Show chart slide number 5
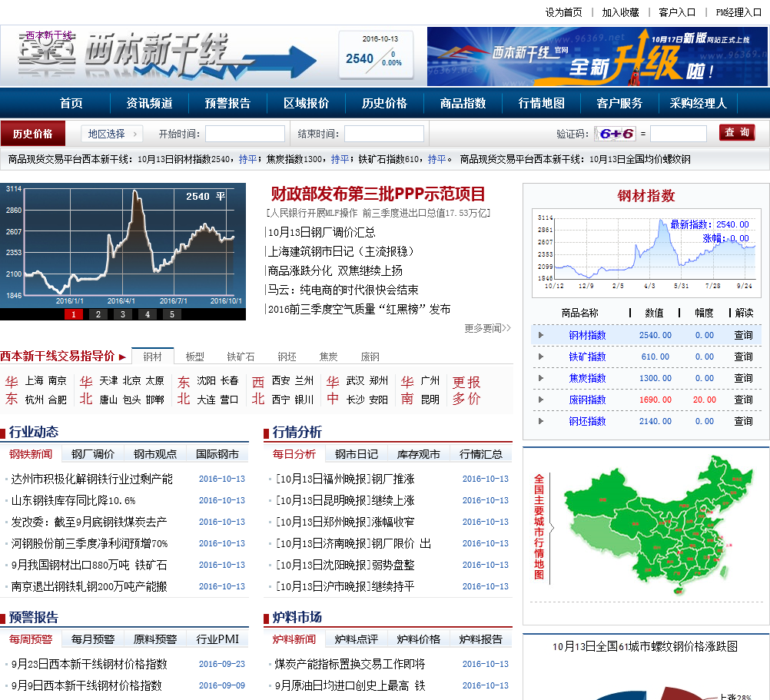770x700 pixels. [x=172, y=314]
